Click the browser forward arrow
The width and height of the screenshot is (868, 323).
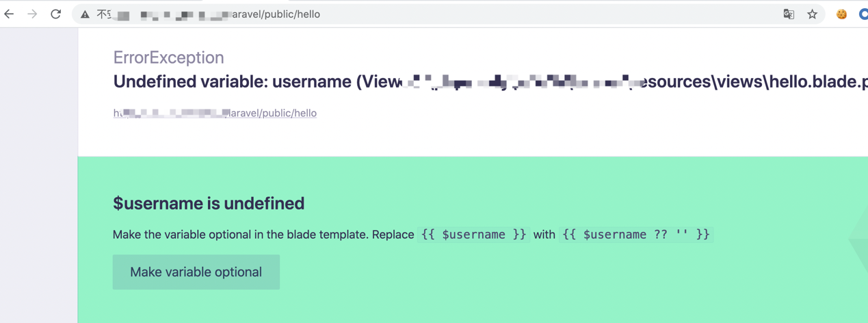[32, 14]
